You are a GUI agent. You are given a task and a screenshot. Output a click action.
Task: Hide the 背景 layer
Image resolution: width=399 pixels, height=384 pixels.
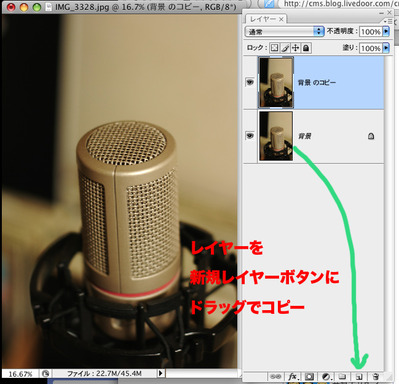coord(250,136)
